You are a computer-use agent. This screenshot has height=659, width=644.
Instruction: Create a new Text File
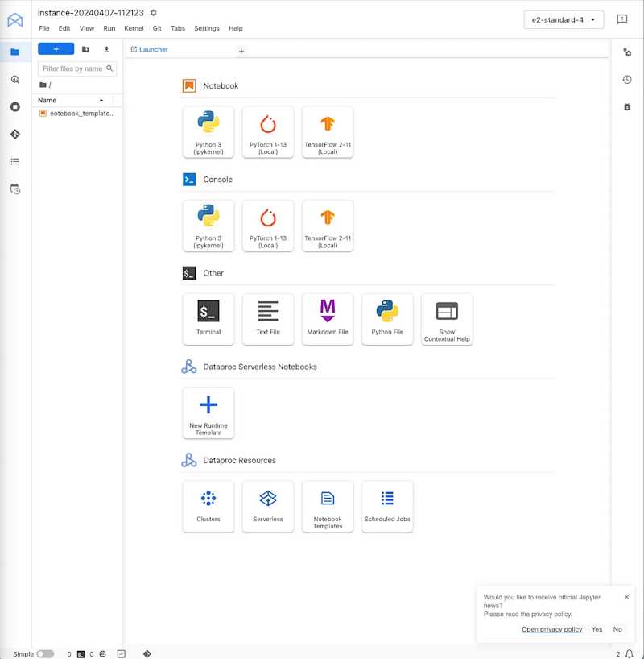268,320
